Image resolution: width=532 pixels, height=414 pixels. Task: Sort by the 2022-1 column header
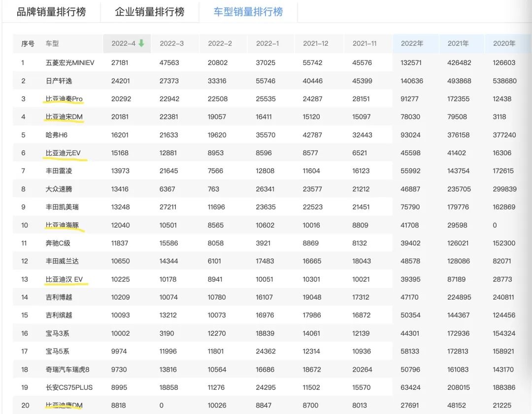click(267, 43)
